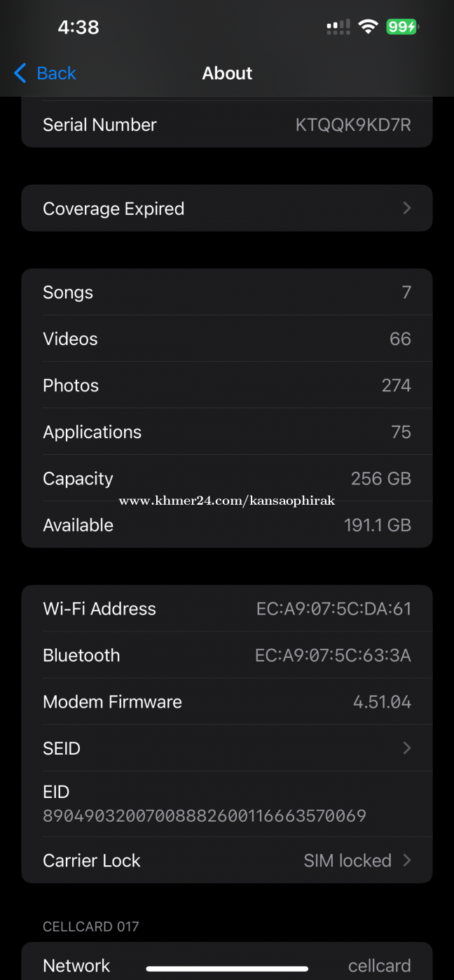
Task: Tap the Wi-Fi status icon
Action: 368,27
